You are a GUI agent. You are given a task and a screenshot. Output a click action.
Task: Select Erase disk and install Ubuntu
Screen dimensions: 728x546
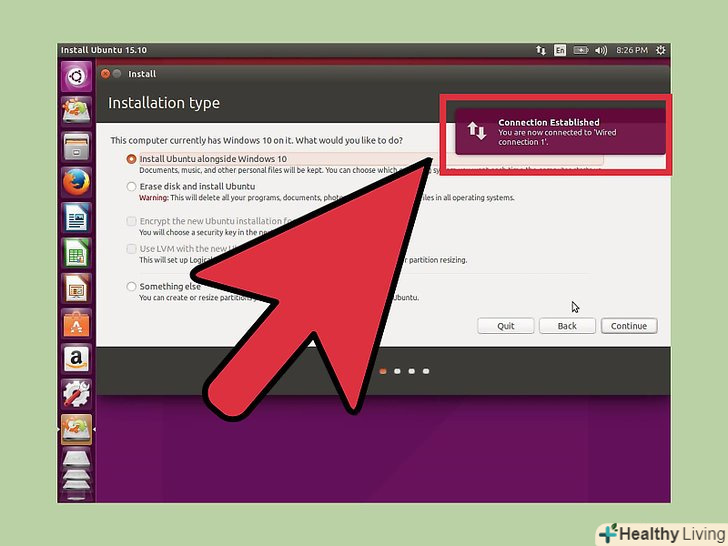tap(131, 187)
